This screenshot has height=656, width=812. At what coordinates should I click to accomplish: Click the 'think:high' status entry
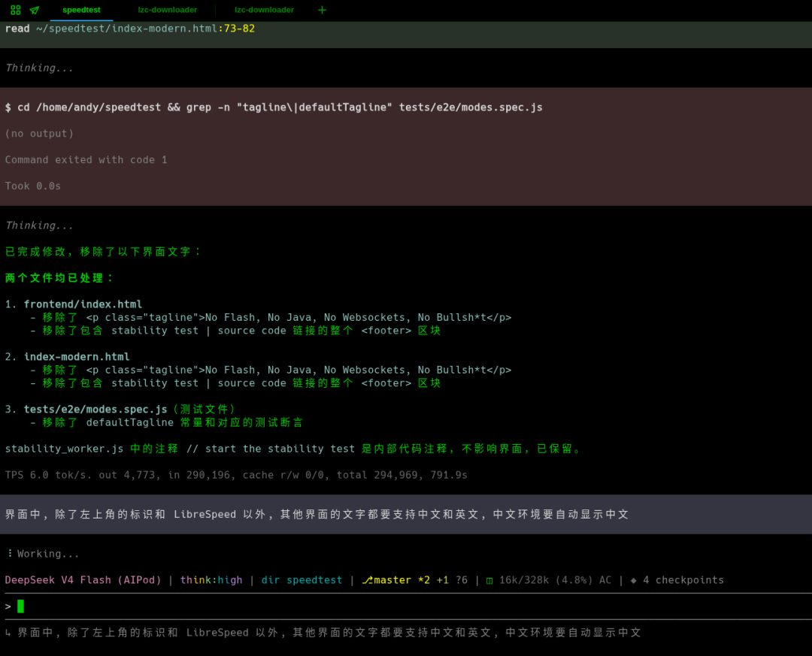pos(211,580)
